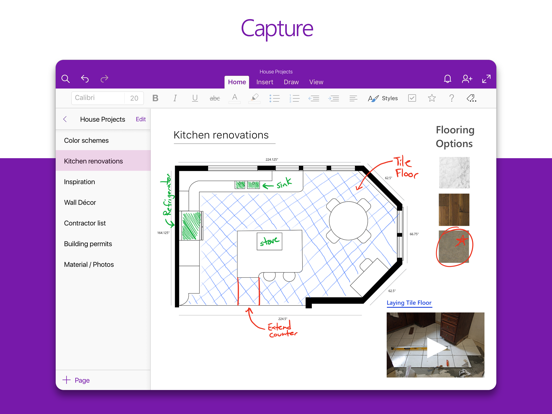Click the Calibri font name field
552x414 pixels.
coord(98,98)
